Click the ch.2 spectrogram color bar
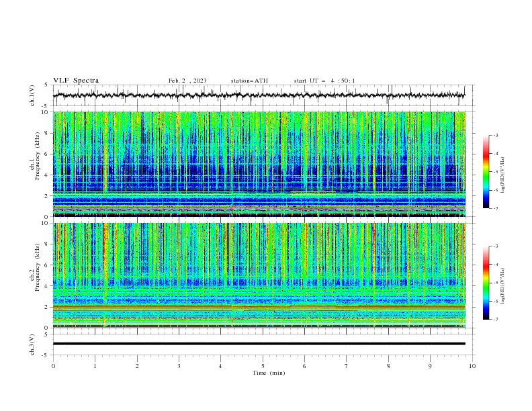Screen dimensions: 532x411 coord(486,283)
